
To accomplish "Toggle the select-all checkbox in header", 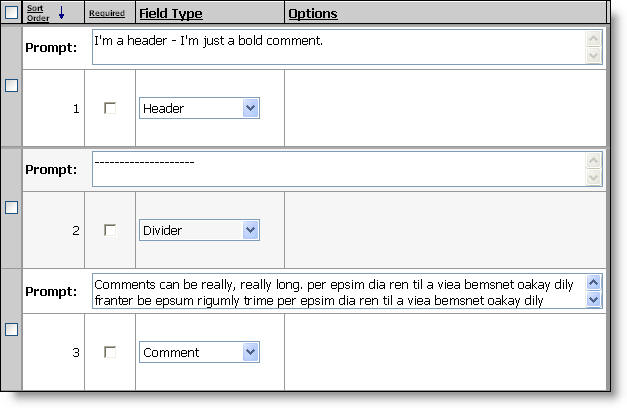I will click(x=11, y=13).
